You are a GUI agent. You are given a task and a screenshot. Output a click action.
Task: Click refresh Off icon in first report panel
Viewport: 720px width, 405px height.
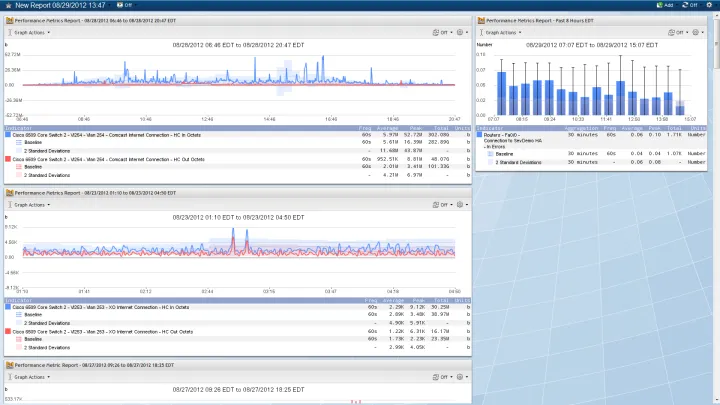click(x=435, y=32)
